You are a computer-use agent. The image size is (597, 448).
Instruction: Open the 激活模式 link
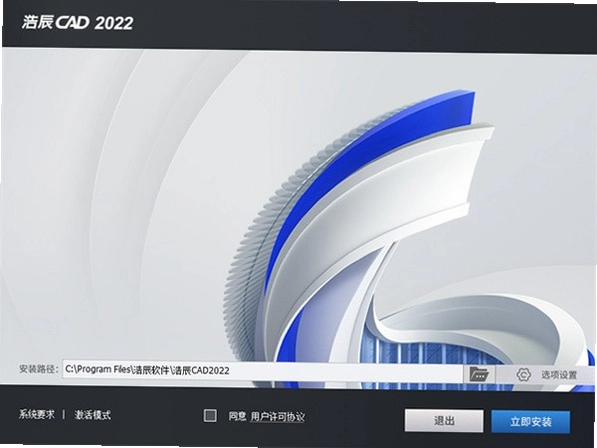pos(93,415)
